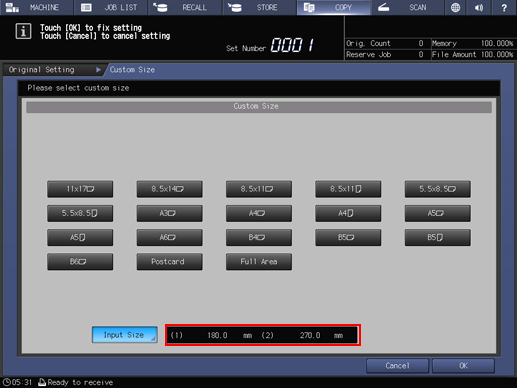Click the clock icon in status bar

pos(7,382)
